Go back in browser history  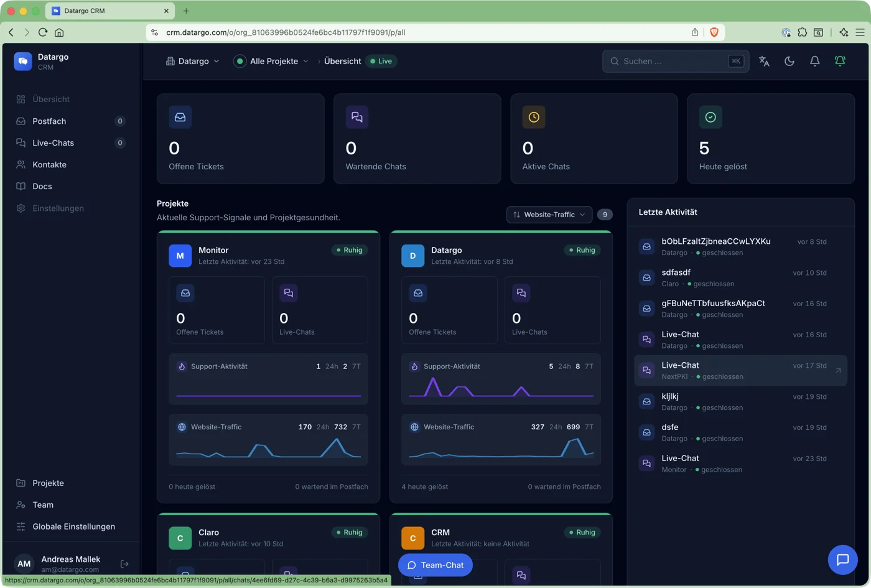point(11,32)
